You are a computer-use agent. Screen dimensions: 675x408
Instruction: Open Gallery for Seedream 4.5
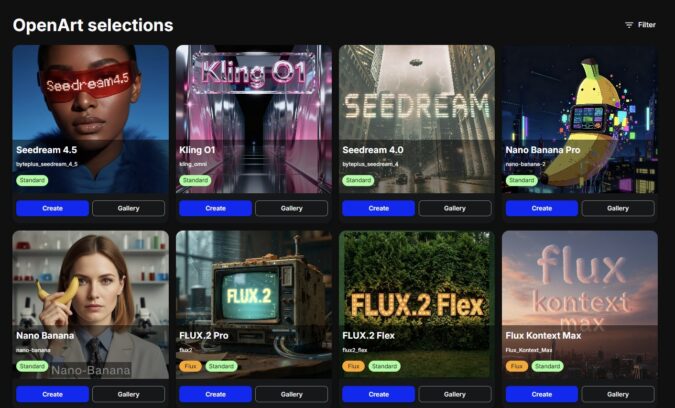(128, 208)
